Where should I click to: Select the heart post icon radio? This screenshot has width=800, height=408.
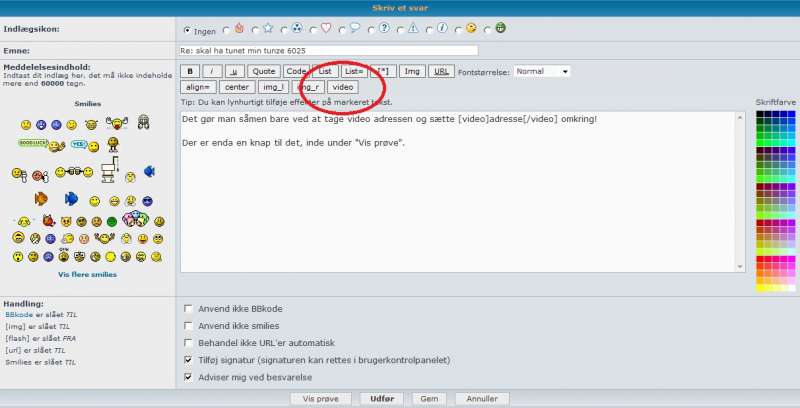pyautogui.click(x=313, y=29)
